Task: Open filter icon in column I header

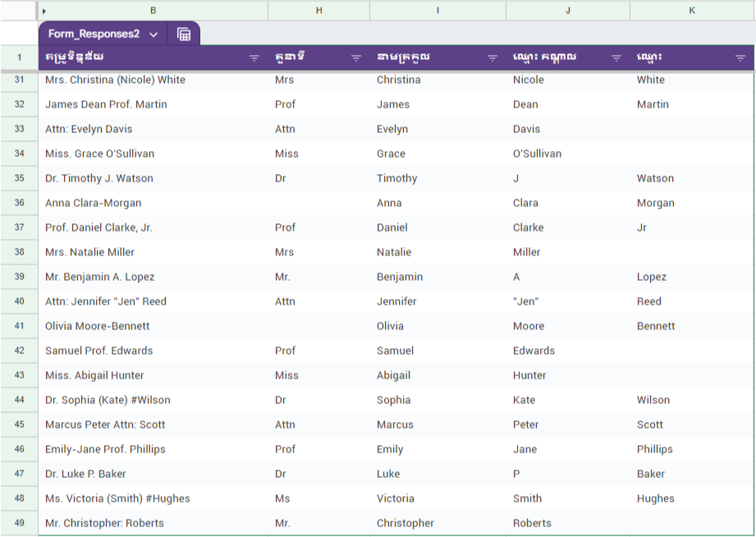Action: click(x=493, y=57)
